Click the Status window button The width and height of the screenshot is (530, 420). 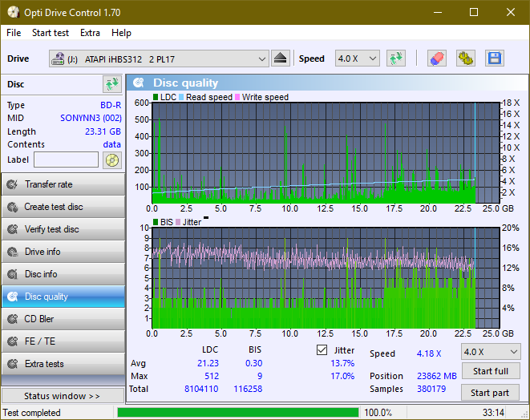63,396
